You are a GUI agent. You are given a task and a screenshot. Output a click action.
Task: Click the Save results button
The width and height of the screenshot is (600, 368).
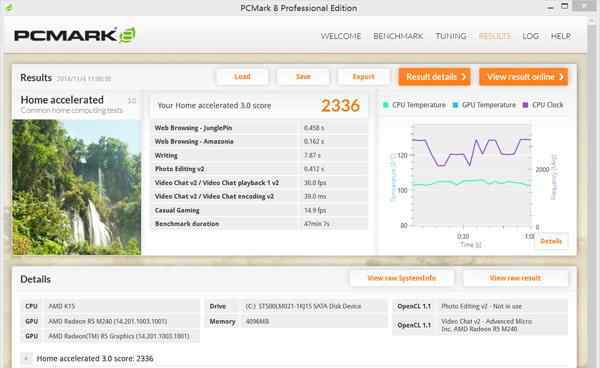303,77
